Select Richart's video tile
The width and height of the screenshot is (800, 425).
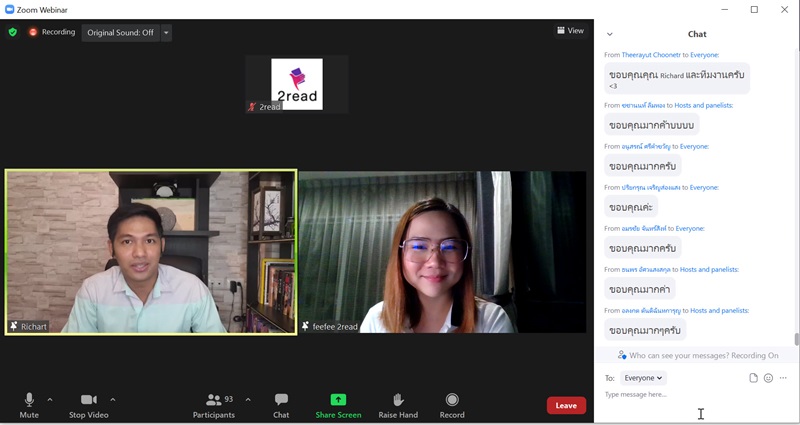coord(151,252)
